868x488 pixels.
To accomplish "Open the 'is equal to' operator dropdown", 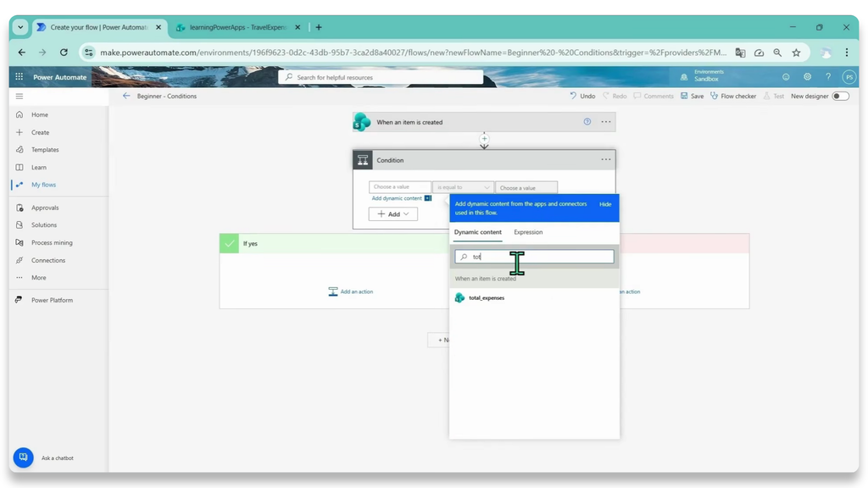I will coord(464,187).
